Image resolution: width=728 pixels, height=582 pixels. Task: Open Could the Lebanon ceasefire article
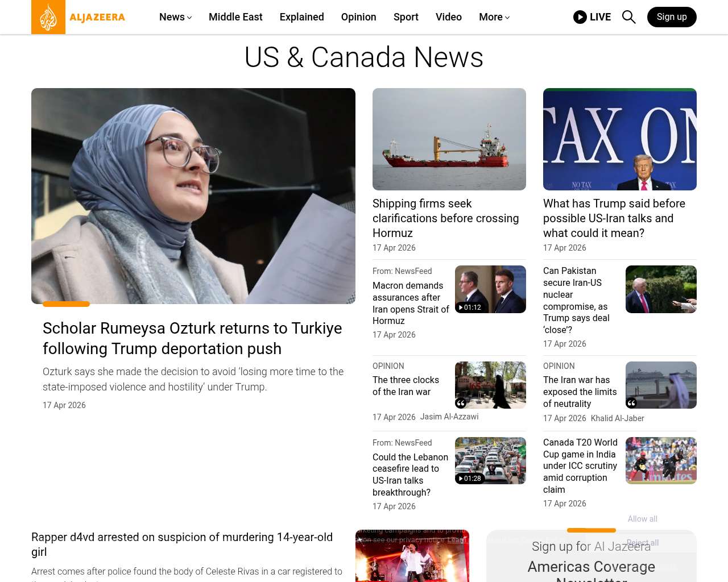coord(410,475)
